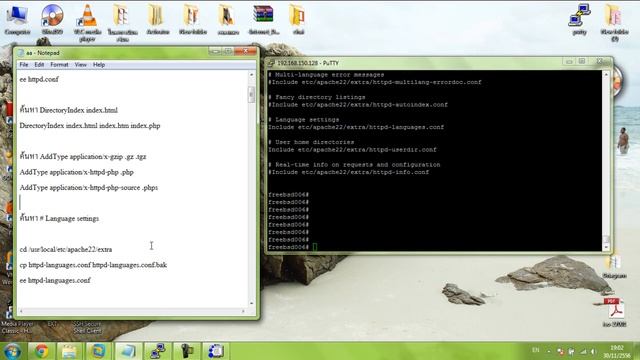Screen dimensions: 640x360
Task: Click the Notepad vertical scrollbar down arrow
Action: coord(251,303)
